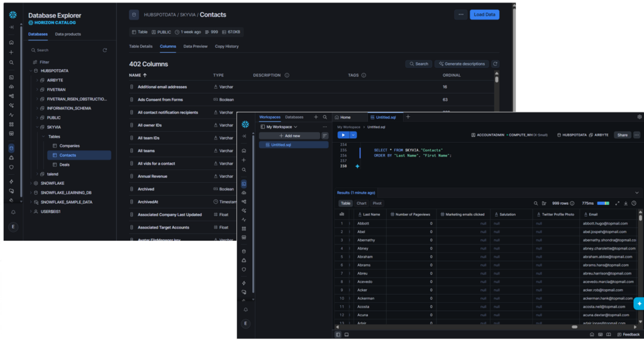This screenshot has width=644, height=340.
Task: Click the Tags info icon in columns header
Action: pyautogui.click(x=364, y=75)
